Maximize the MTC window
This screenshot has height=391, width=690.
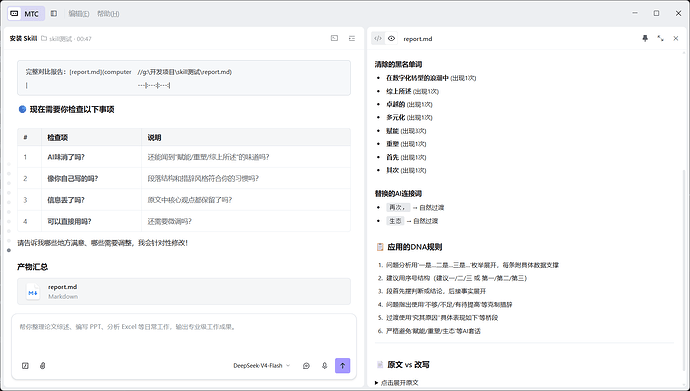(x=656, y=13)
